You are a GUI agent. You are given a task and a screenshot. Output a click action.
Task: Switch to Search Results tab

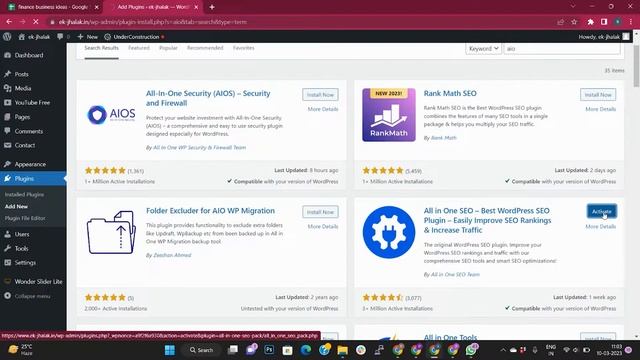point(101,48)
